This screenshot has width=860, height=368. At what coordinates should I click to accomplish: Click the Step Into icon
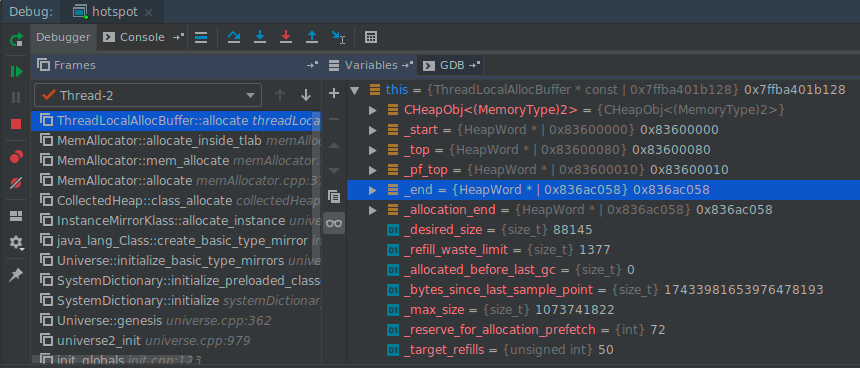(260, 37)
